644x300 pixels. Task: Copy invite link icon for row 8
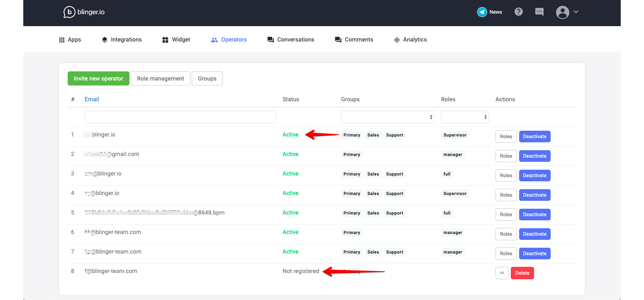point(502,273)
